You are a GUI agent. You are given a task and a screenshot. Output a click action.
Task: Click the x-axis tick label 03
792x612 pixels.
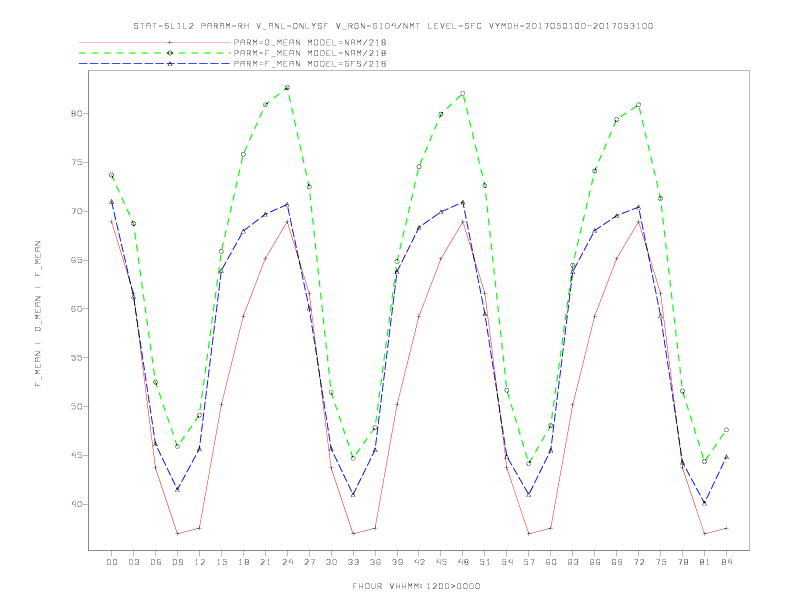pos(133,562)
